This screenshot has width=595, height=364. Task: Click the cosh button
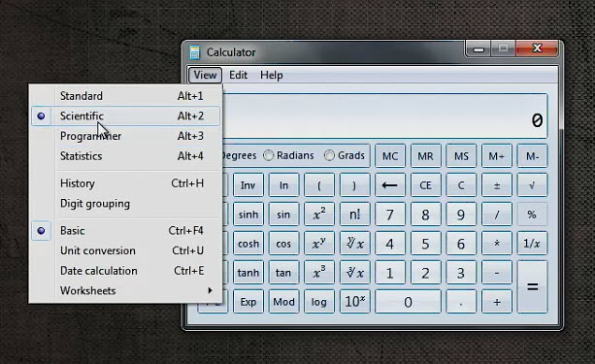[x=248, y=244]
